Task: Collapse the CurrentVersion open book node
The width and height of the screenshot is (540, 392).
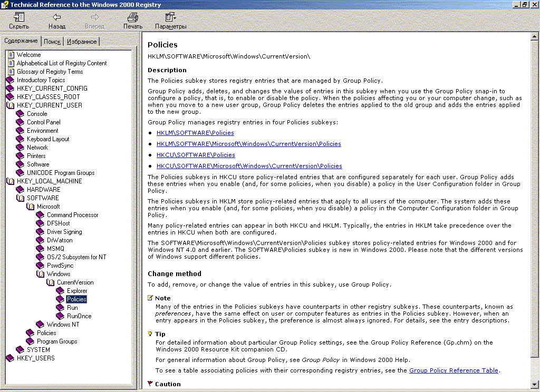Action: click(50, 282)
